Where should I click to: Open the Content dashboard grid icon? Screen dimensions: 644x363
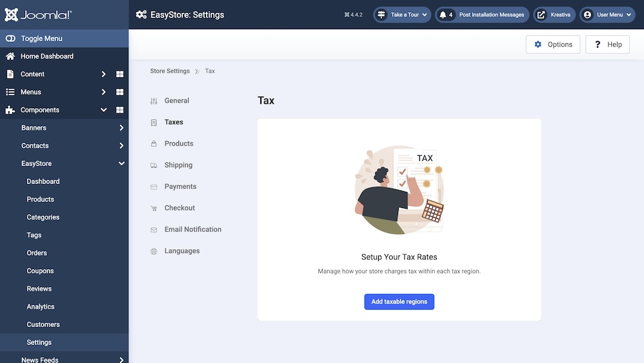(x=120, y=74)
